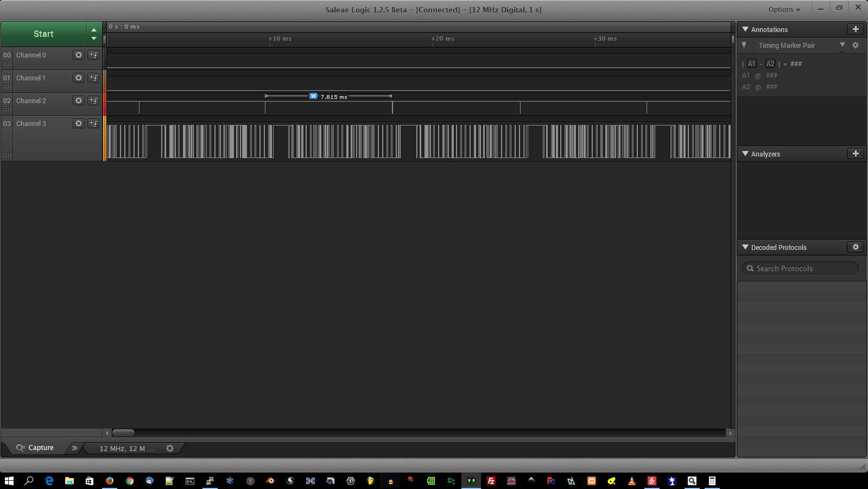Open Channel 2 settings gear
Screen dimensions: 868x489
pyautogui.click(x=79, y=101)
